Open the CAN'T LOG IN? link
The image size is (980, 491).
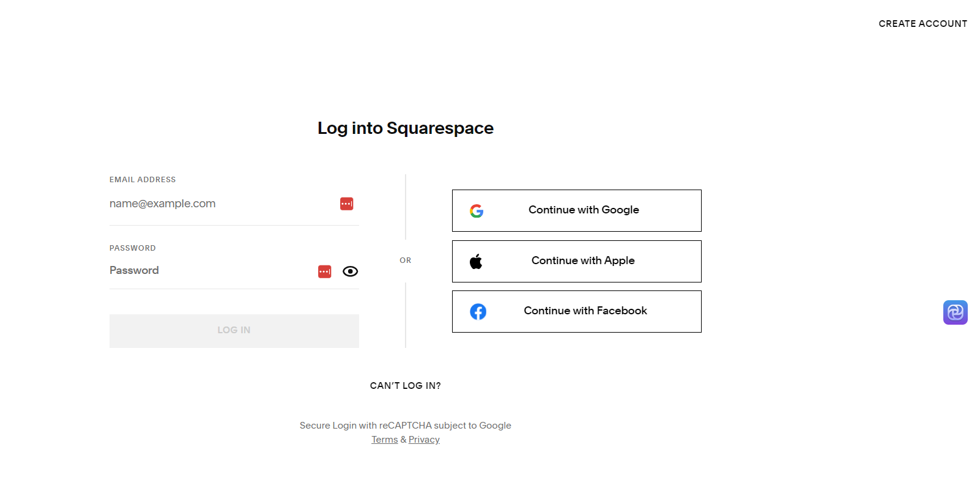pyautogui.click(x=406, y=386)
